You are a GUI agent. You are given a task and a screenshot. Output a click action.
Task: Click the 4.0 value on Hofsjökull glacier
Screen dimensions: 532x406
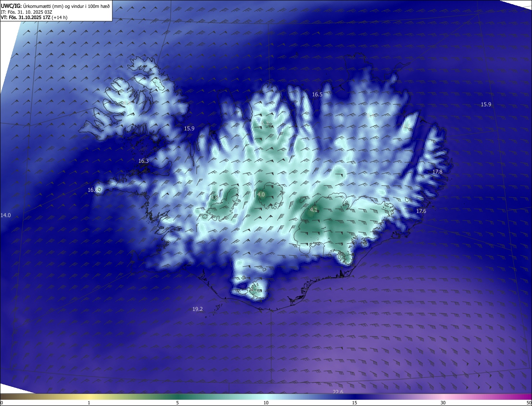[261, 194]
